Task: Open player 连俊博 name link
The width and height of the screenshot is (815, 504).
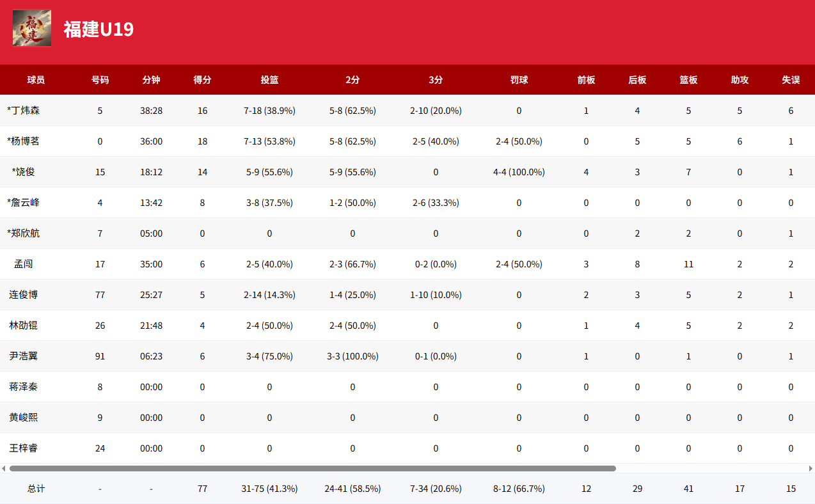Action: pyautogui.click(x=24, y=295)
